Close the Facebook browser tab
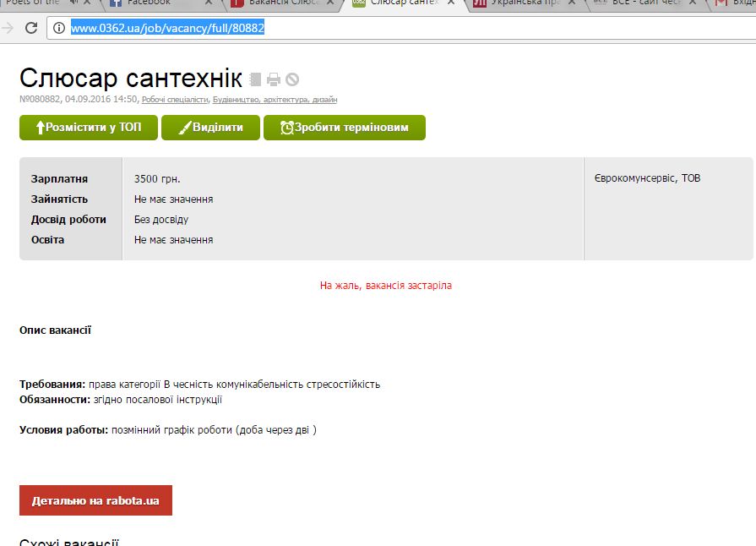Image resolution: width=756 pixels, height=546 pixels. click(208, 3)
